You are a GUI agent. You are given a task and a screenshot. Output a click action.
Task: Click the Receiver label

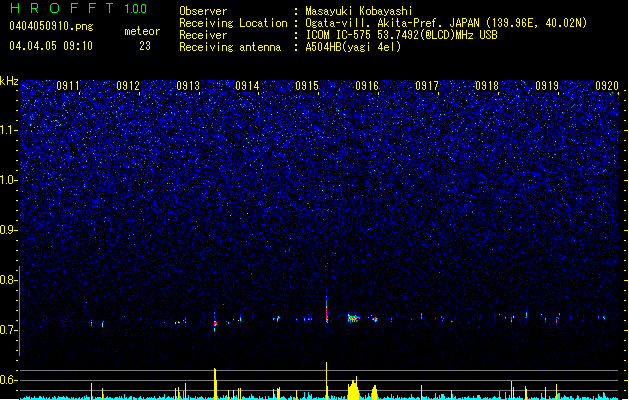pyautogui.click(x=203, y=35)
